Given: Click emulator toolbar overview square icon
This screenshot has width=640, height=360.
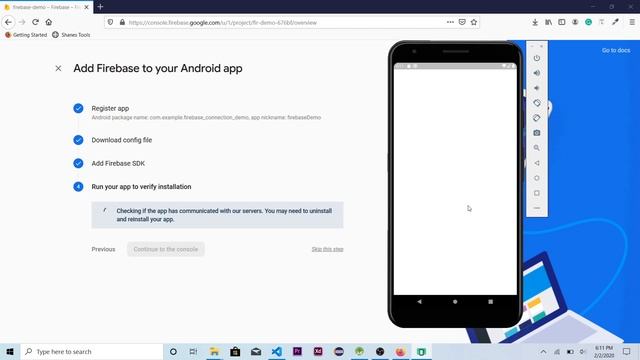Looking at the screenshot, I should click(x=537, y=193).
